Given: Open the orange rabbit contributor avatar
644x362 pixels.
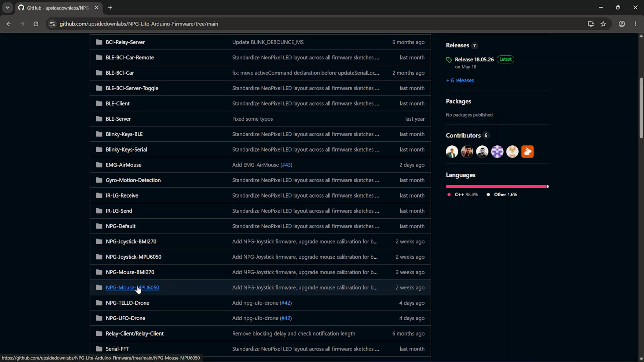Looking at the screenshot, I should [x=527, y=152].
